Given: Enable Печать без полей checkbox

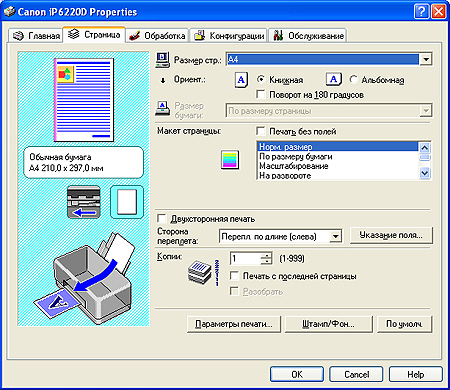Looking at the screenshot, I should (261, 131).
